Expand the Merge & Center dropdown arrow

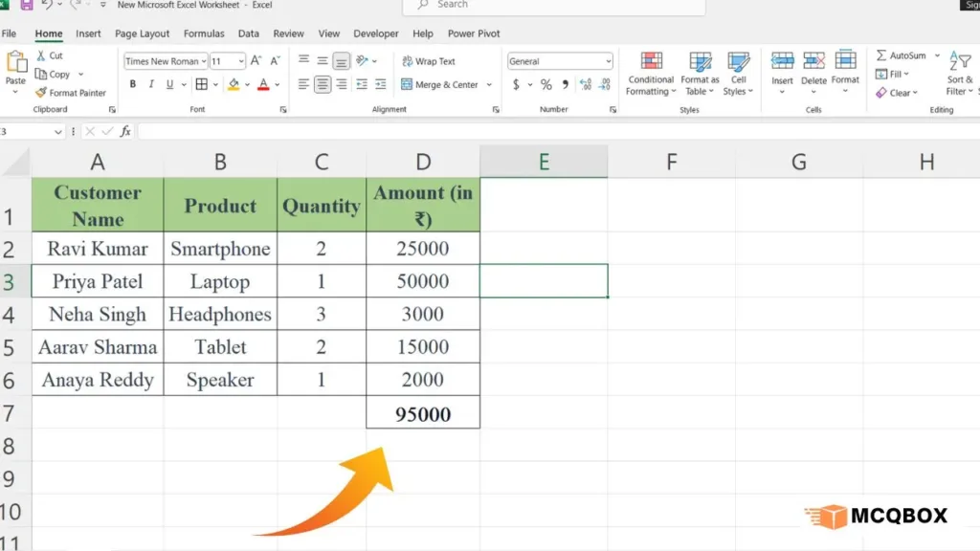click(x=489, y=84)
